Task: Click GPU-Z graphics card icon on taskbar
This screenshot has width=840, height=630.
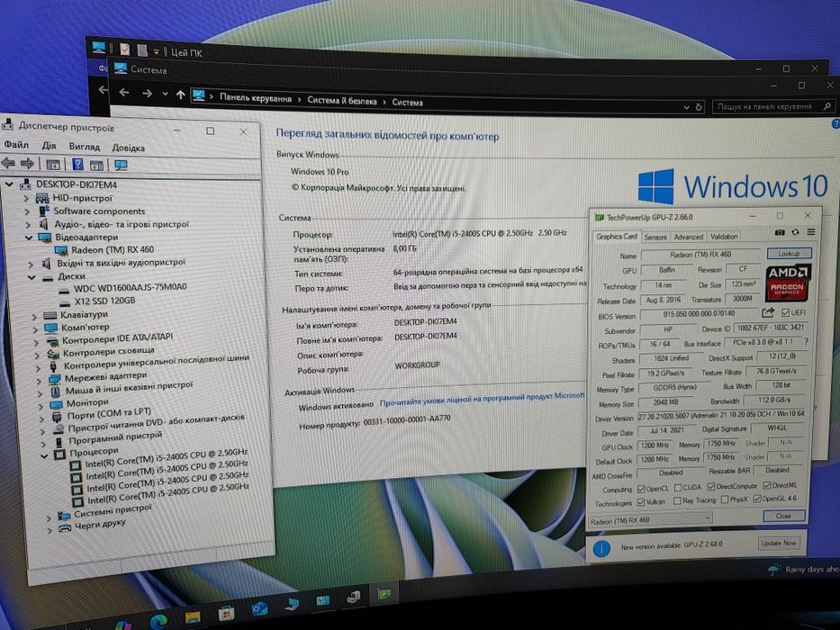Action: pyautogui.click(x=384, y=594)
